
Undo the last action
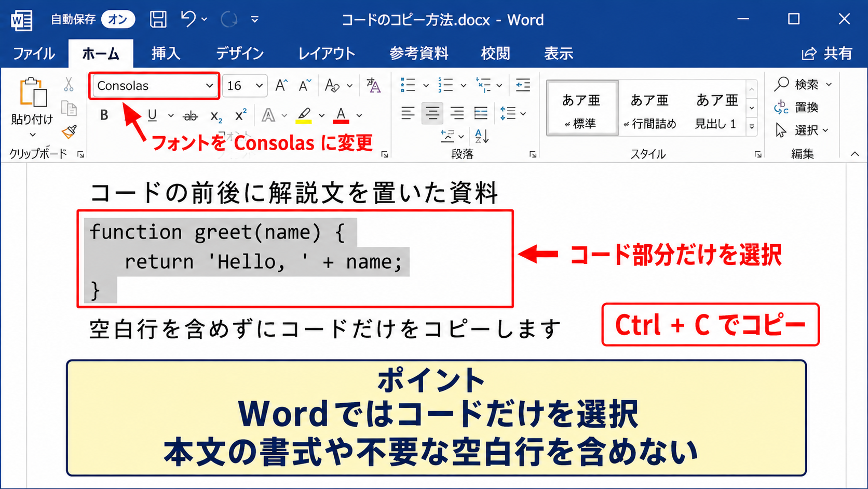188,19
